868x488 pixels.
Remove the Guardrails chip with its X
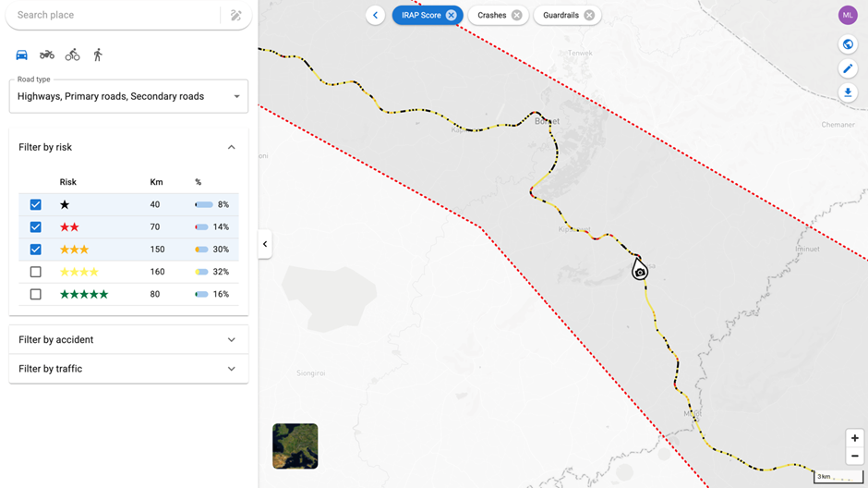pos(589,15)
